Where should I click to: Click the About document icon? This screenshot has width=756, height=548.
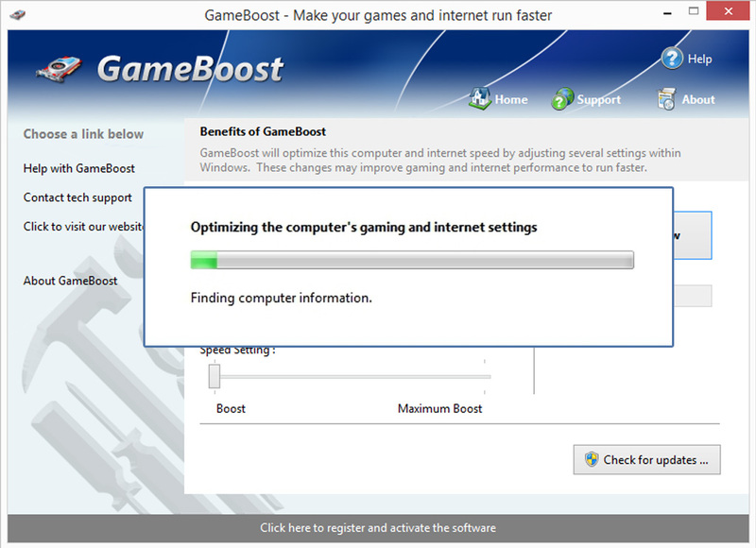coord(666,99)
